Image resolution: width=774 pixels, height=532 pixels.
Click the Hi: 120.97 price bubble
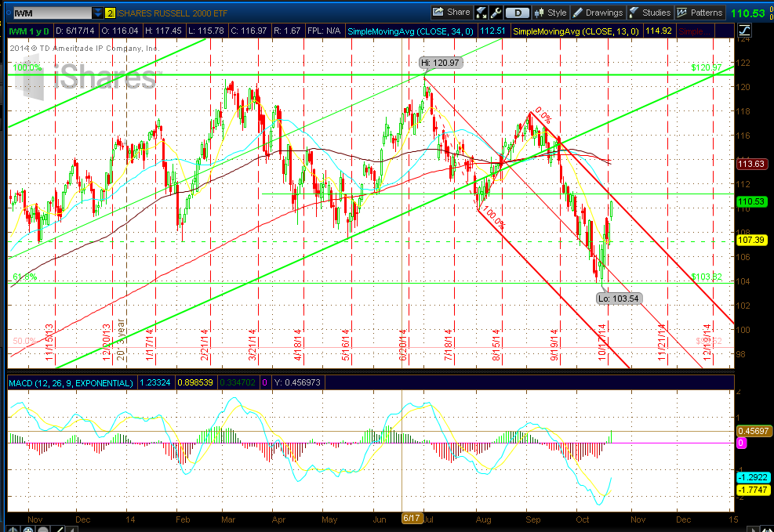440,63
